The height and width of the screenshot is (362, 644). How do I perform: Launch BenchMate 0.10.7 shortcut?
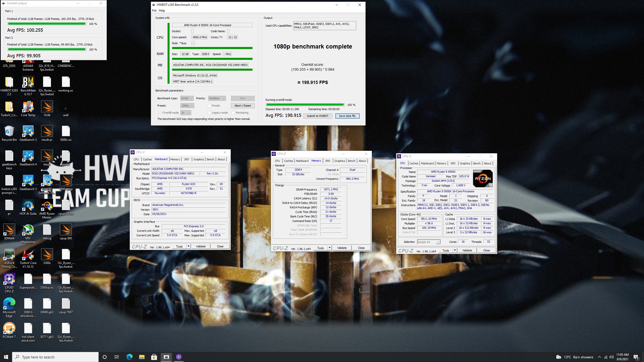[x=28, y=86]
